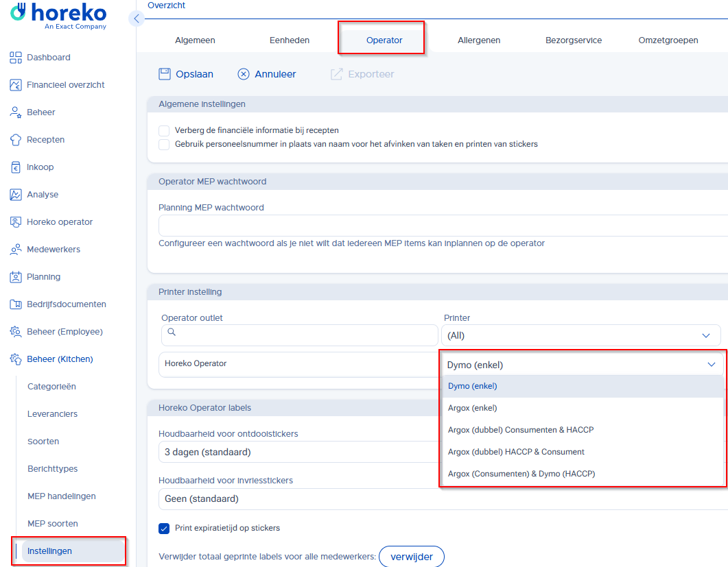Viewport: 728px width, 567px height.
Task: Switch to the Eenheden tab
Action: click(290, 40)
